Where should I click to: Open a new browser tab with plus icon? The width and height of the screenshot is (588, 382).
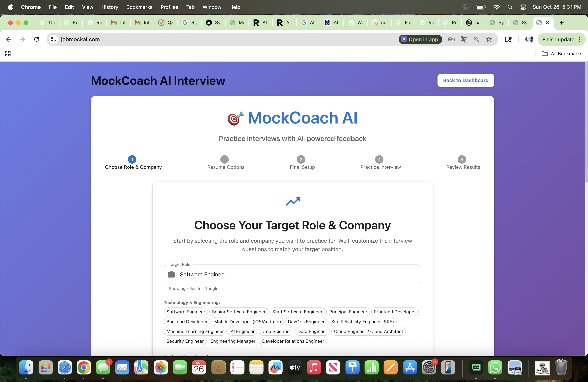(x=561, y=23)
